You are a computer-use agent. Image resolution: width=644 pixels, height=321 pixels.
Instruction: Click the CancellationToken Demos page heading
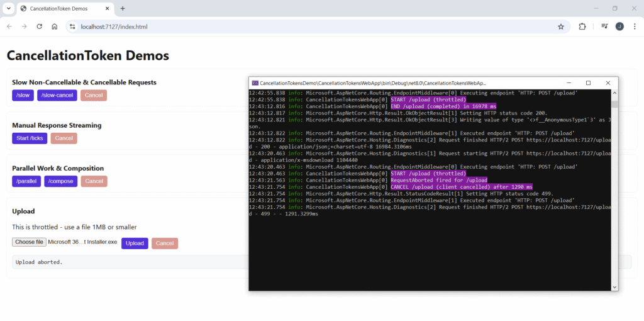point(88,55)
